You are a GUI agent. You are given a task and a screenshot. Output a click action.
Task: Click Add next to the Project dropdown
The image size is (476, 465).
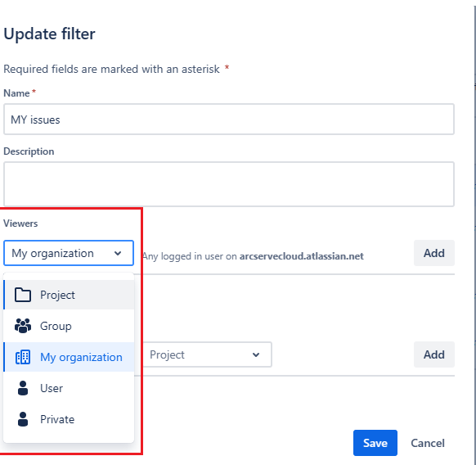pyautogui.click(x=434, y=354)
